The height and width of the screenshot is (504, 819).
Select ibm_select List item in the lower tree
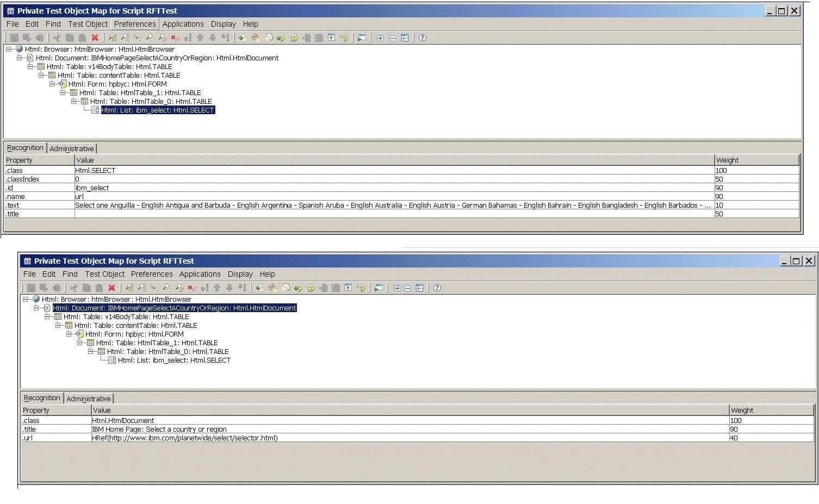pos(174,360)
